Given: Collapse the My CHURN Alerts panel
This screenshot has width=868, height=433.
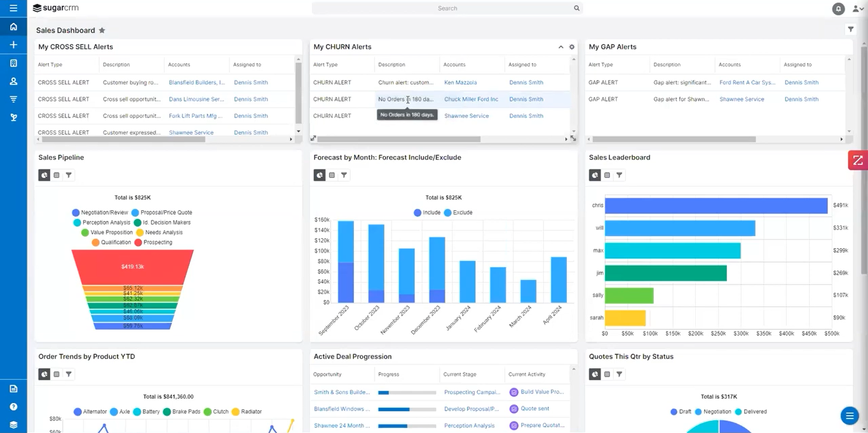Looking at the screenshot, I should 560,46.
